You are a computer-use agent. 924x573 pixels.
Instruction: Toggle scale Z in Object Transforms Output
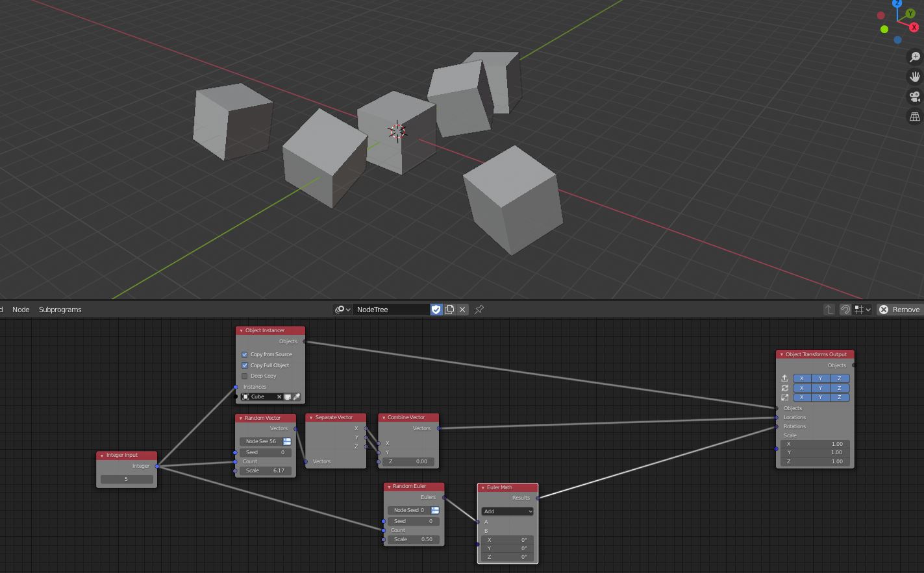tap(840, 397)
